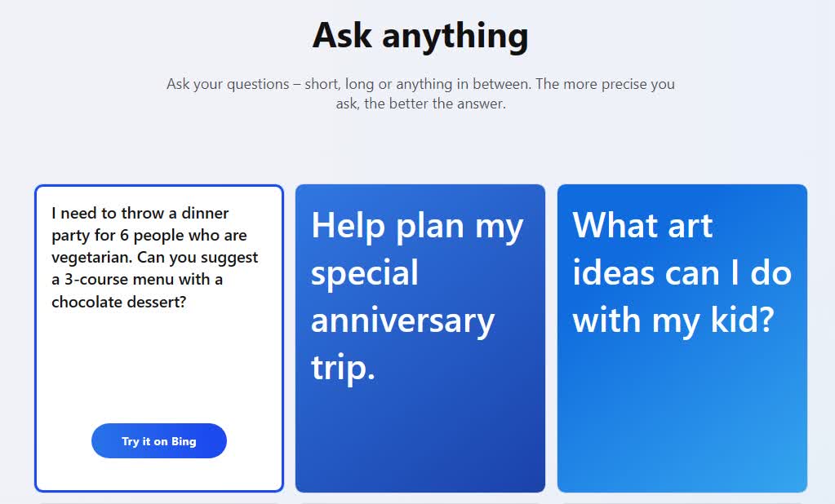835x504 pixels.
Task: Click 'Help plan my' text in middle card
Action: point(417,226)
